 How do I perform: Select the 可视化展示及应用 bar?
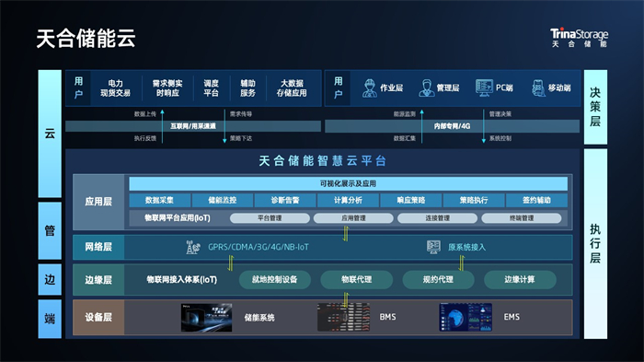(349, 183)
